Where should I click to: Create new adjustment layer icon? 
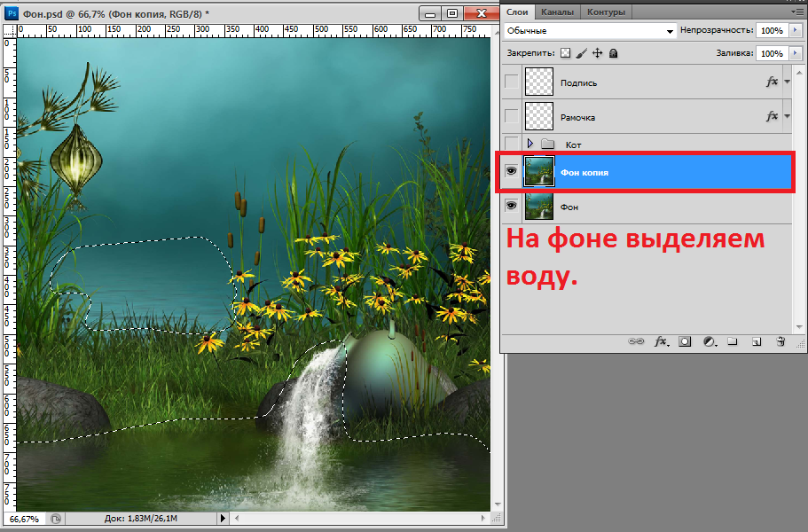click(710, 341)
